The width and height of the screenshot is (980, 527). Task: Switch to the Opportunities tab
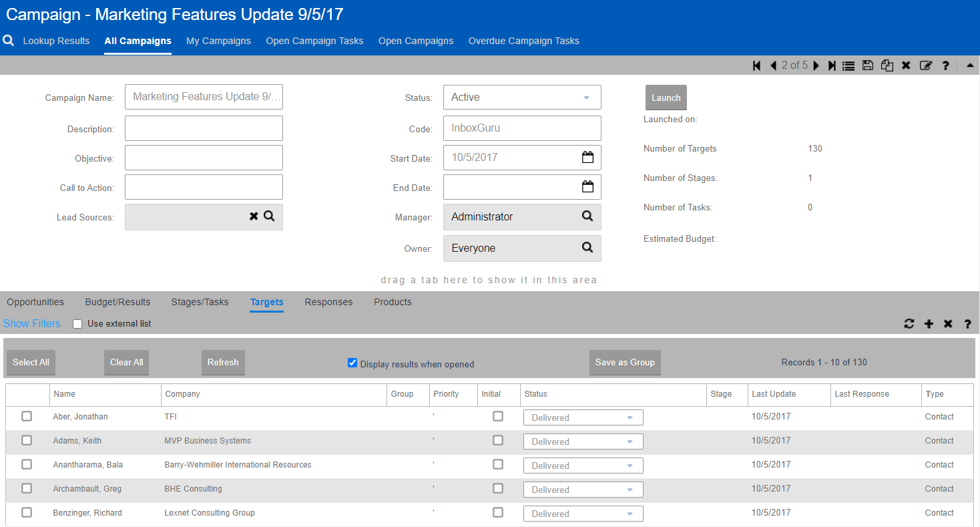[35, 302]
